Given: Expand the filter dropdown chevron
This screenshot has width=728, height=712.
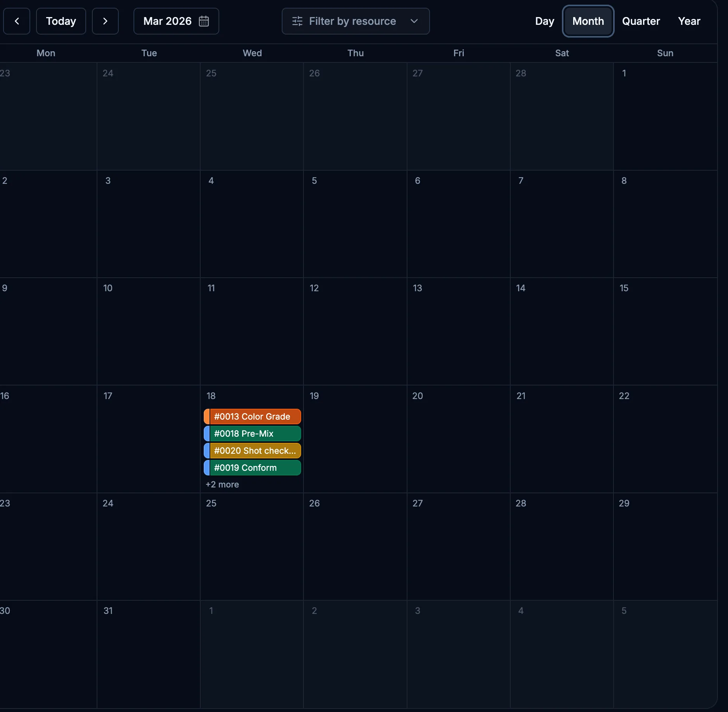Looking at the screenshot, I should click(x=414, y=21).
